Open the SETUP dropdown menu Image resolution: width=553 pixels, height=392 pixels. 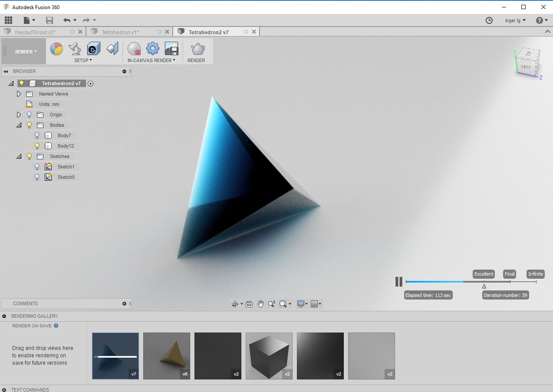pos(83,60)
